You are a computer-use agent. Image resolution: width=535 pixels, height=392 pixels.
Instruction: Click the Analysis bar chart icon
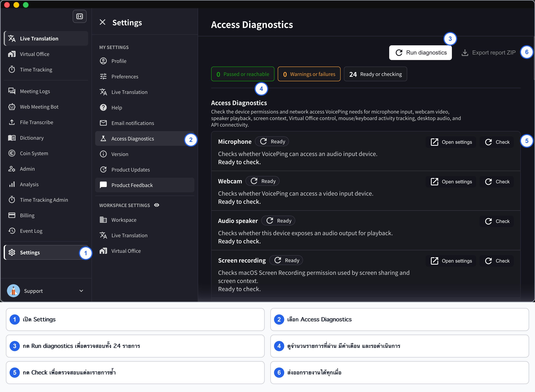point(12,184)
